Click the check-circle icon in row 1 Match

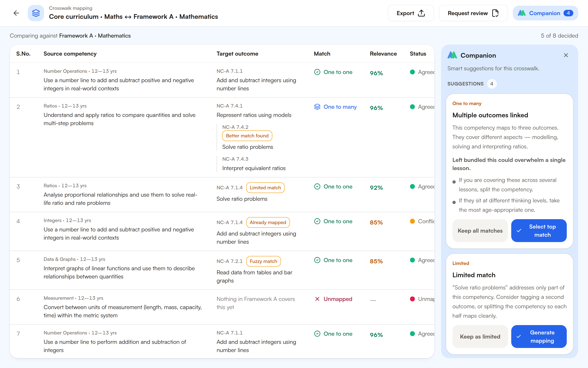pyautogui.click(x=317, y=72)
